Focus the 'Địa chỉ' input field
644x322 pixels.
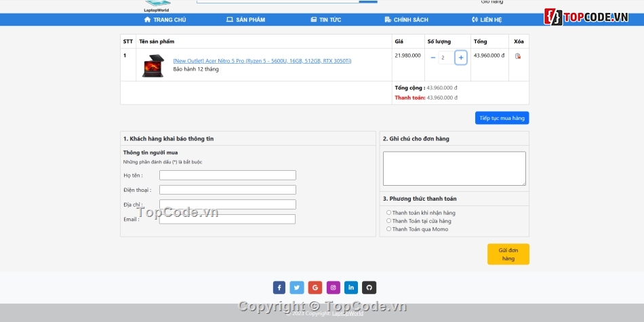pos(228,205)
